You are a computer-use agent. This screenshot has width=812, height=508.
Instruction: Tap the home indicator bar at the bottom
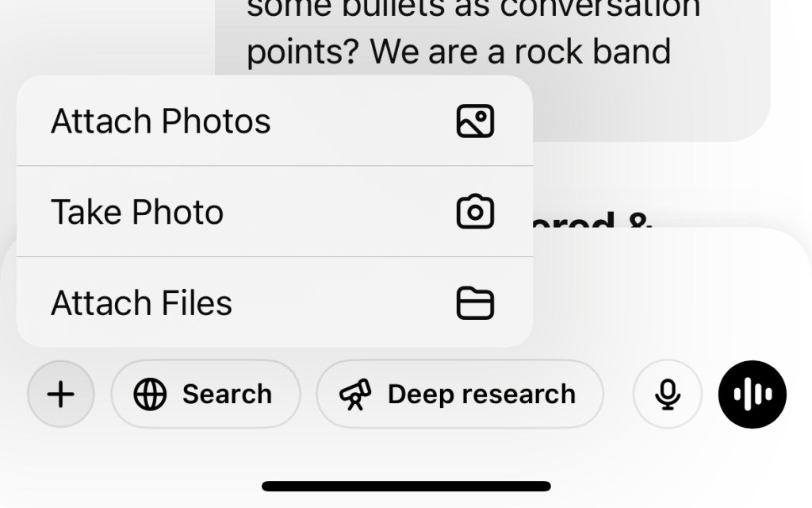[406, 486]
